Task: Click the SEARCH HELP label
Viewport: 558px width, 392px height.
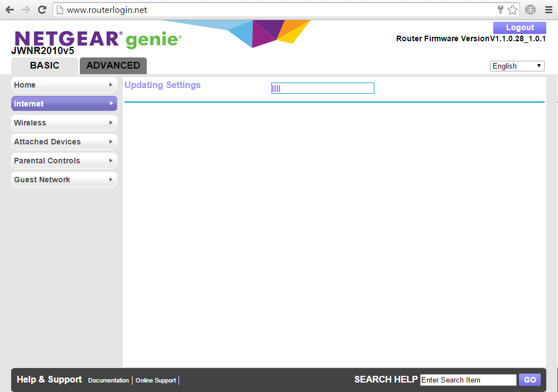Action: tap(386, 380)
